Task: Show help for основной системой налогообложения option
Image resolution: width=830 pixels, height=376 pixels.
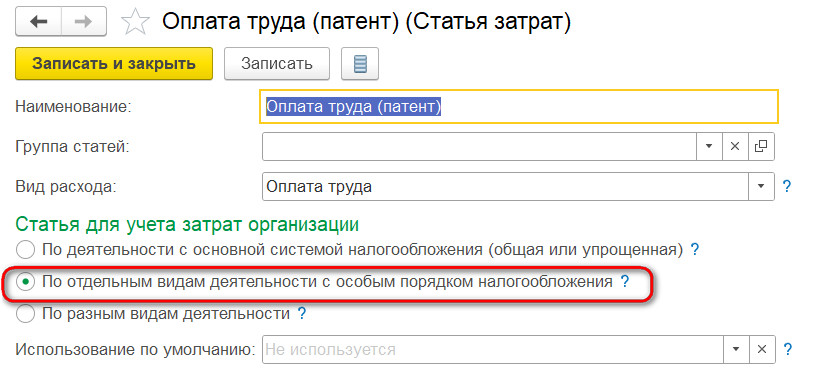Action: coord(695,249)
